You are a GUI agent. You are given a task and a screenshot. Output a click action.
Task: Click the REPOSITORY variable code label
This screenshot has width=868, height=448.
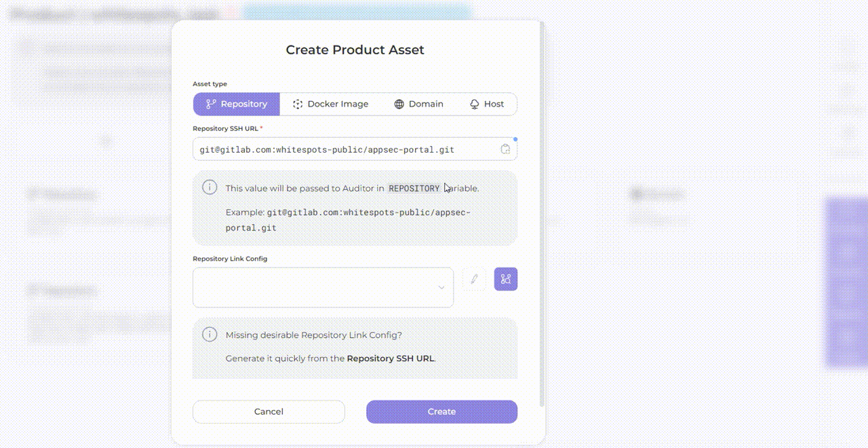414,189
